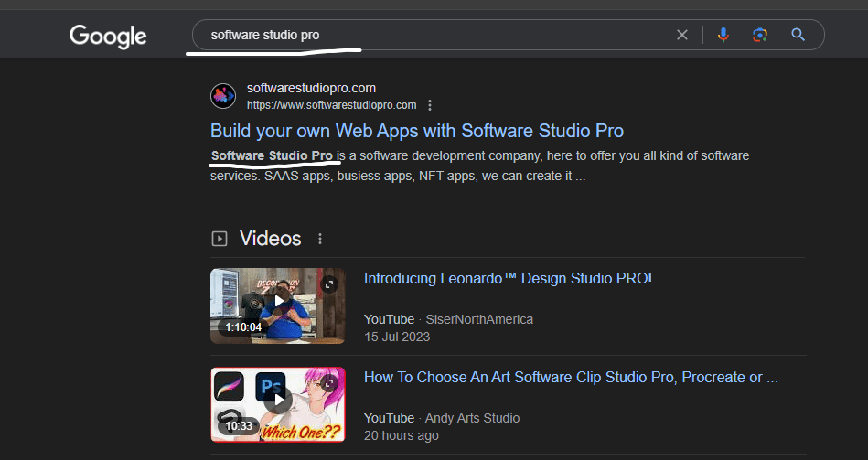The height and width of the screenshot is (460, 868).
Task: Open Introducing Leonardo Design Studio PRO link
Action: point(508,278)
